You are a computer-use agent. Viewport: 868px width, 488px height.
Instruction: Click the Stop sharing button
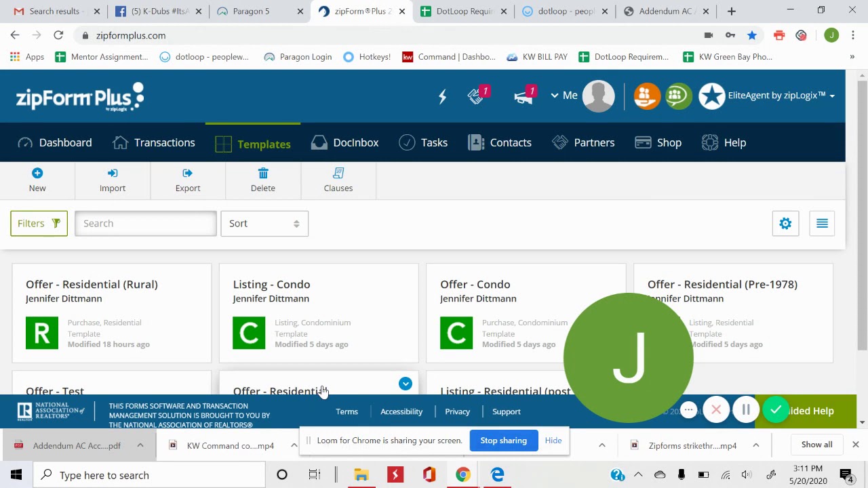coord(503,441)
